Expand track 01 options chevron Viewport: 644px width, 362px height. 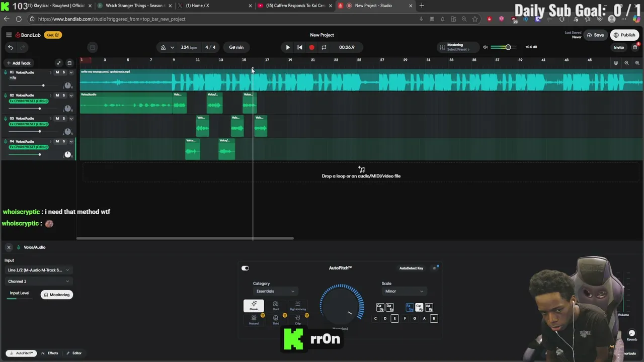point(71,72)
